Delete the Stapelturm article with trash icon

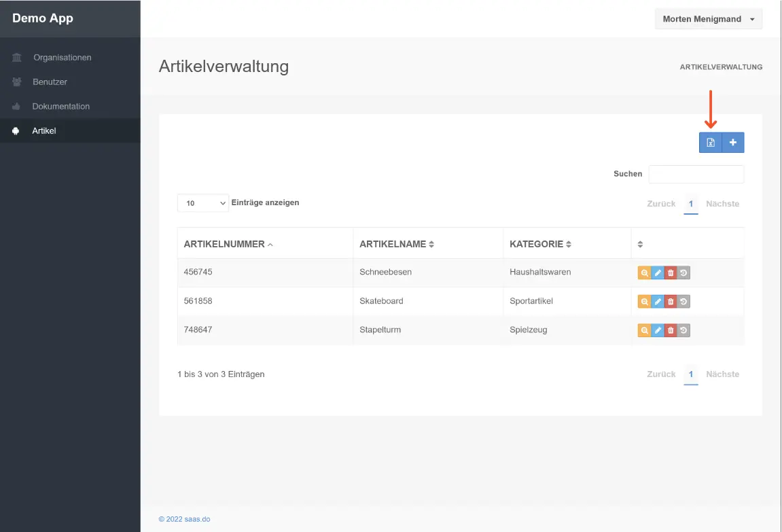(x=671, y=331)
